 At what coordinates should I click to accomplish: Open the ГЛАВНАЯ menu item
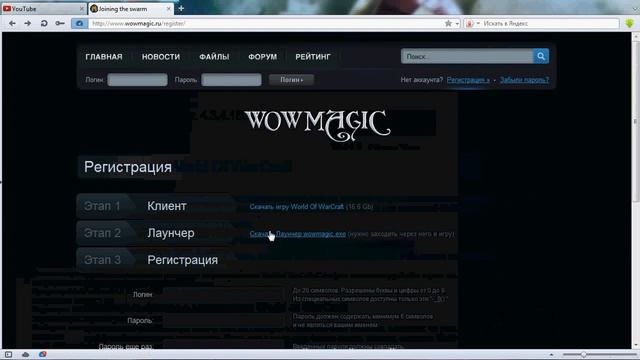click(x=104, y=57)
